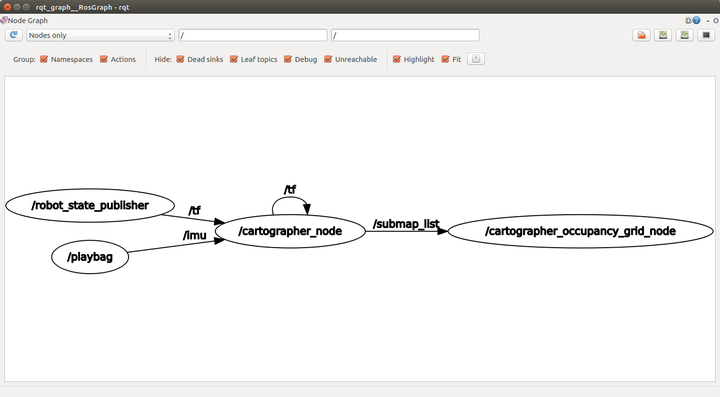Select the /robot_state_publisher node
The height and width of the screenshot is (397, 720).
(x=90, y=205)
